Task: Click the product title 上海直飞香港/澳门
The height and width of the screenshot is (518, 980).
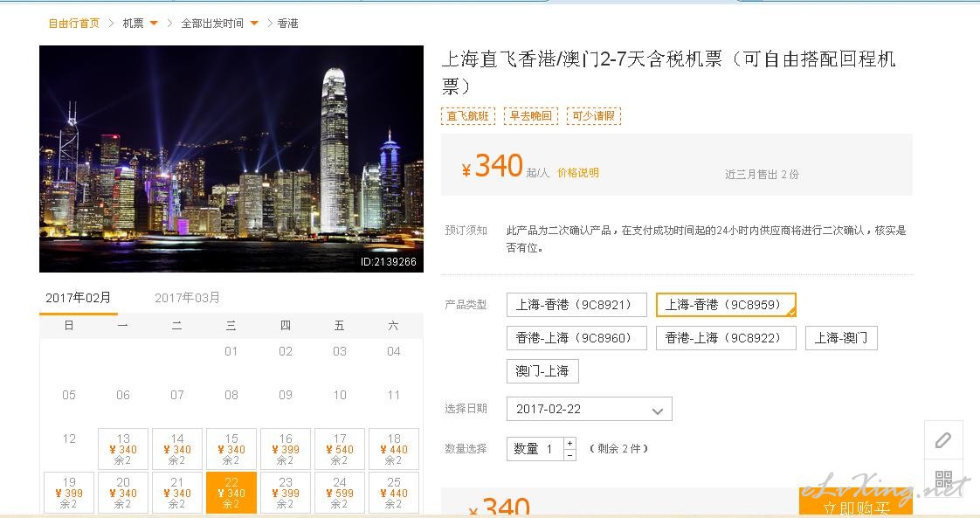Action: click(x=669, y=72)
